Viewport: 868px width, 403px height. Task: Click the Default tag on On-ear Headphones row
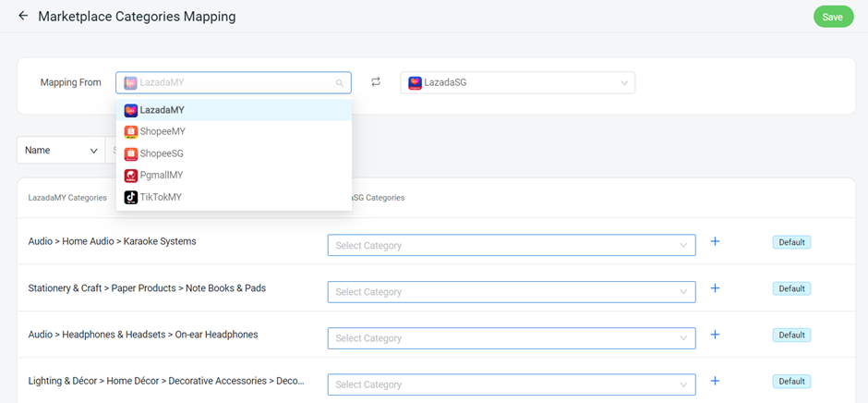[x=791, y=335]
